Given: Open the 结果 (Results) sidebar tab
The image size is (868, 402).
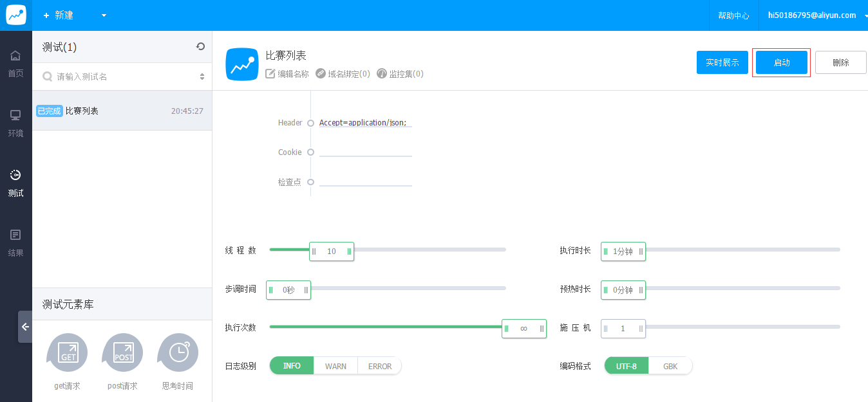Looking at the screenshot, I should [15, 242].
